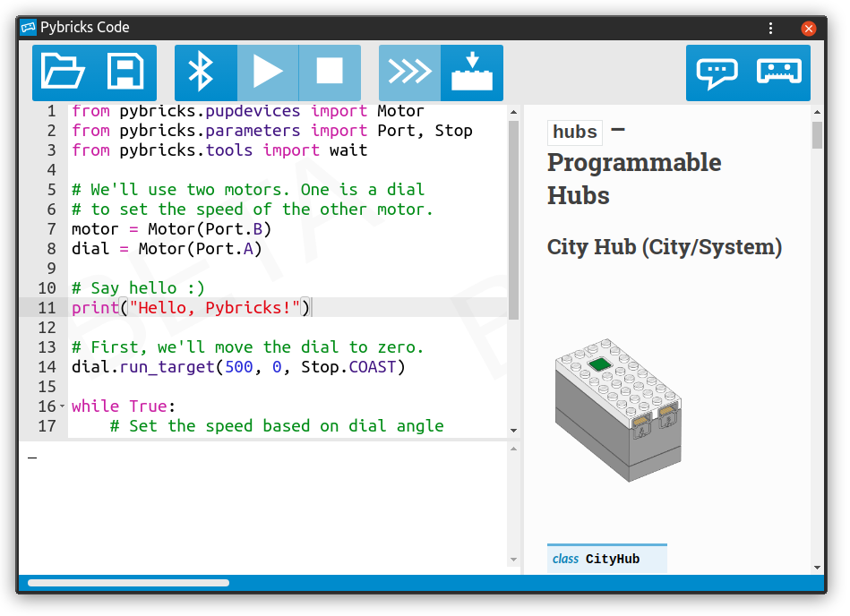Open settings with the hub icon
The width and height of the screenshot is (850, 616).
[779, 73]
